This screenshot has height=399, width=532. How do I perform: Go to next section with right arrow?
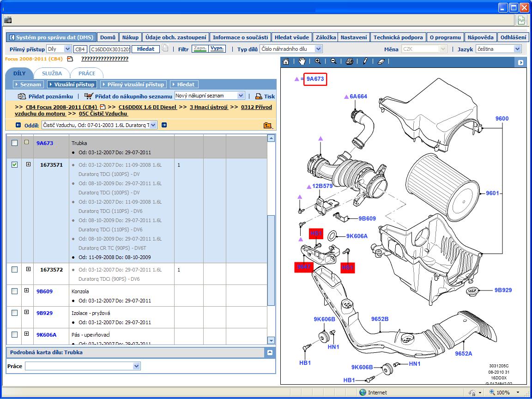tap(164, 125)
